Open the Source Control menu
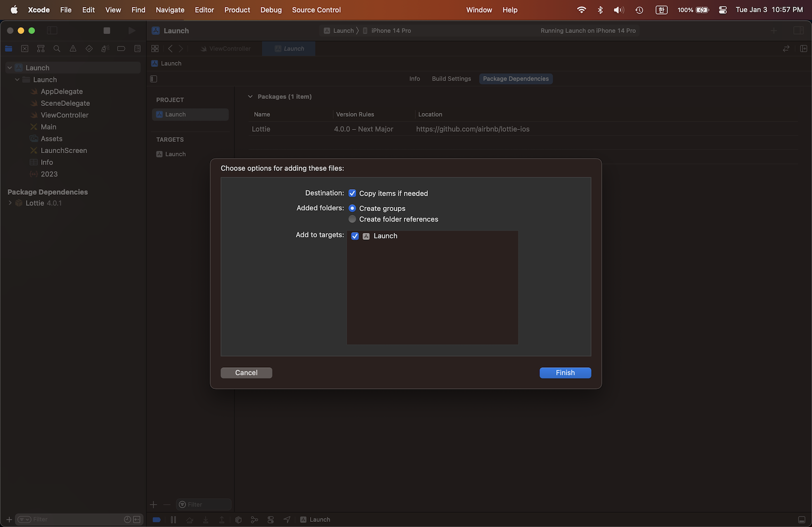 click(316, 10)
